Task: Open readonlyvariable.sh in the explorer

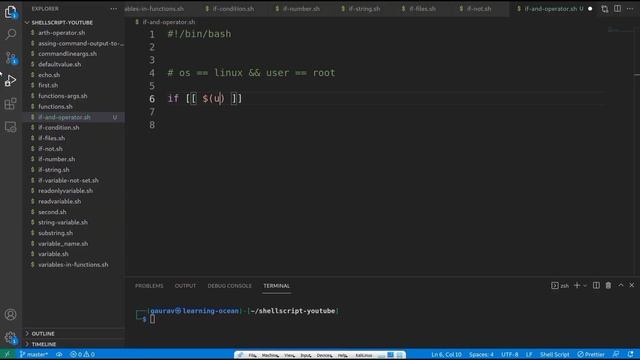Action: [x=65, y=191]
